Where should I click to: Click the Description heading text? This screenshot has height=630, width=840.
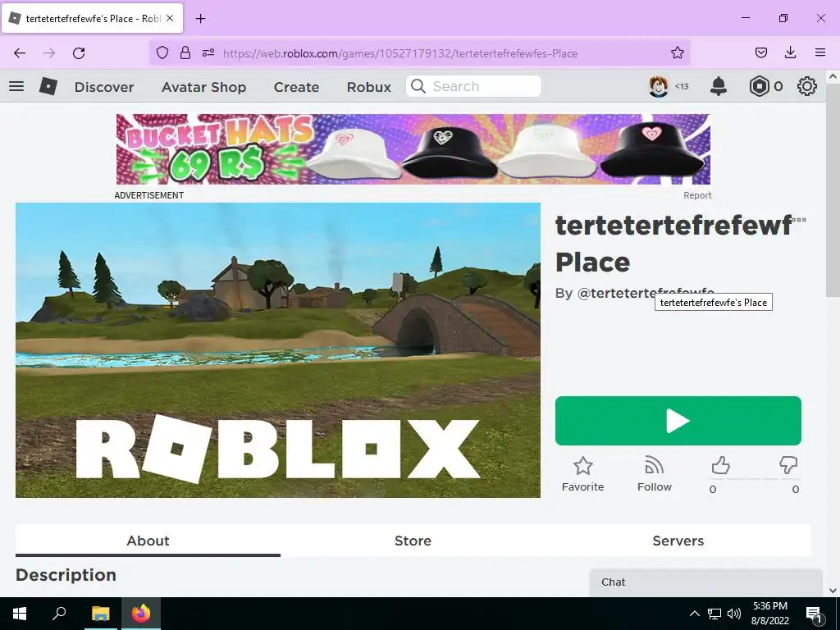coord(66,575)
